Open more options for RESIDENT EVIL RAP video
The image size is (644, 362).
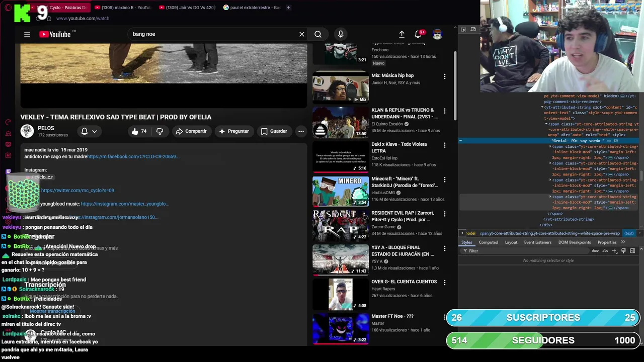pyautogui.click(x=444, y=214)
